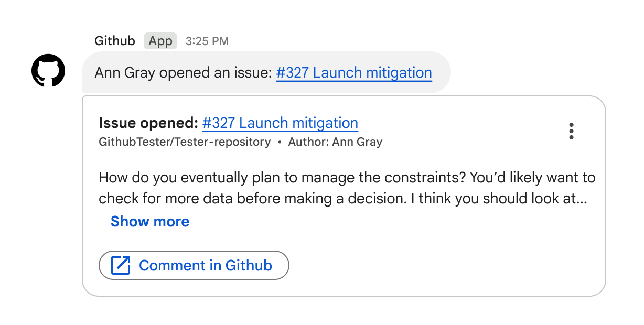This screenshot has height=325, width=644.
Task: Click the Author: Ann Gray text
Action: (334, 141)
